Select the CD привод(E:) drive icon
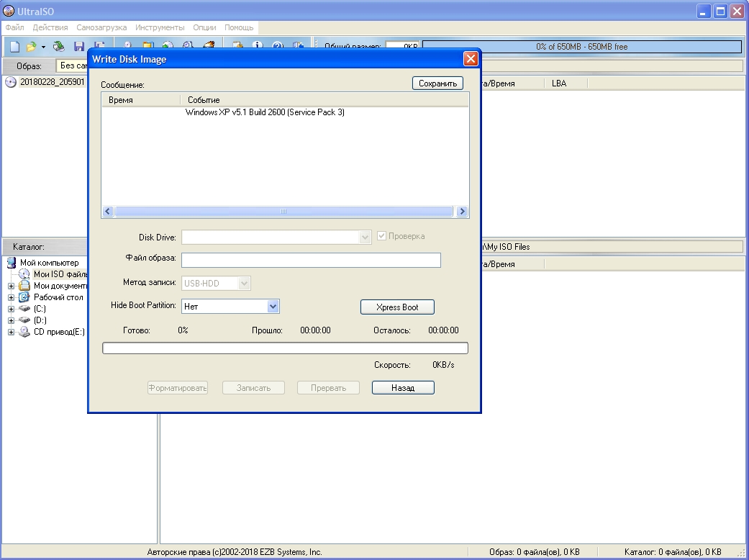 [x=24, y=332]
